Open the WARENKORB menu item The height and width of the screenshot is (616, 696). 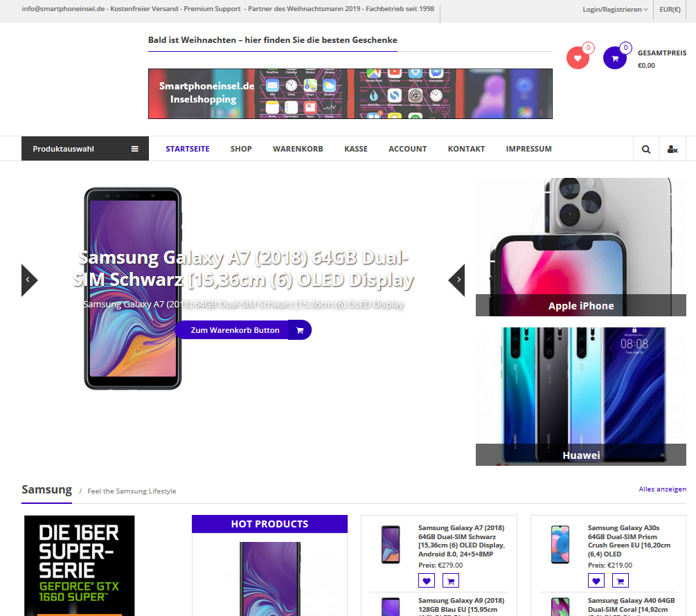298,149
